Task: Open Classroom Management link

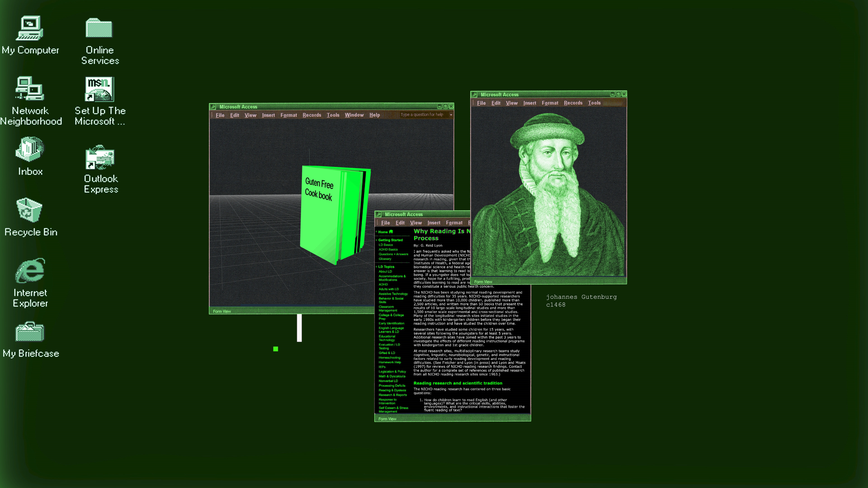Action: pyautogui.click(x=388, y=308)
